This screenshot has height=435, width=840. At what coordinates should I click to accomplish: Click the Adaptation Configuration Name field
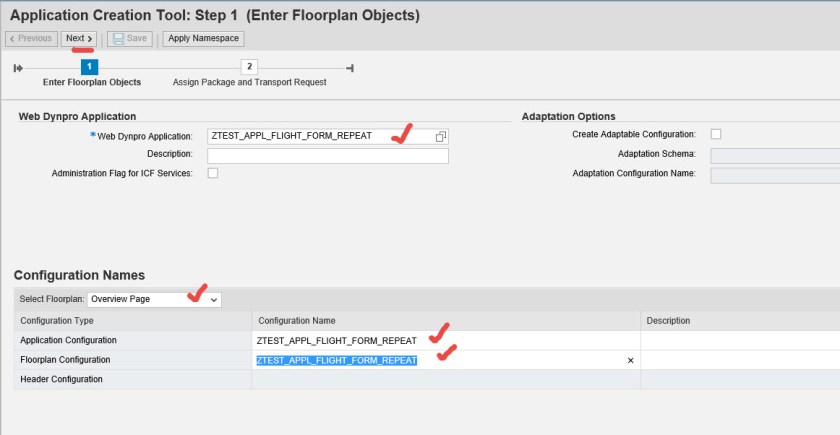click(774, 175)
